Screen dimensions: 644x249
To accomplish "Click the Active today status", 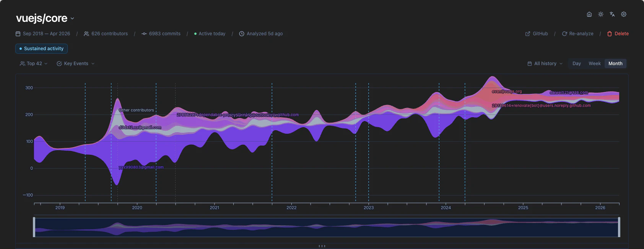I will coord(210,34).
